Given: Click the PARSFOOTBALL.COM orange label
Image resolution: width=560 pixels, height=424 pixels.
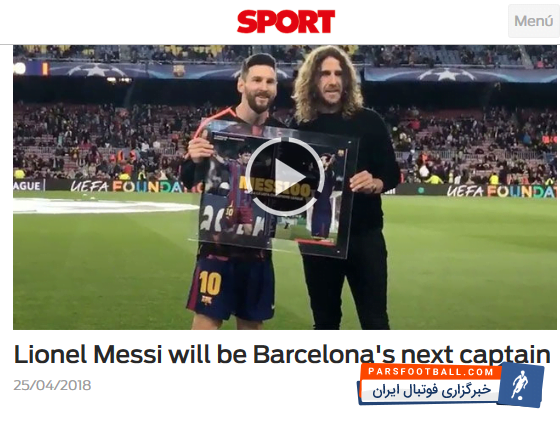Looking at the screenshot, I should point(430,372).
